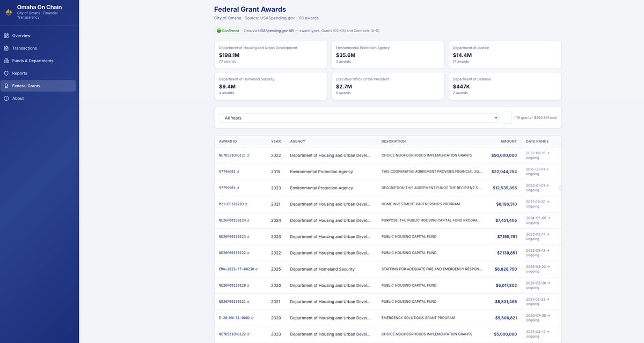Screen dimensions: 644x343
Task: Click the 2015 year cell
Action: pos(276,171)
